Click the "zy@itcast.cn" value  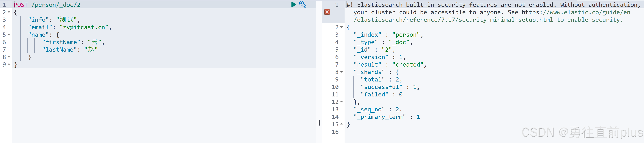(84, 27)
